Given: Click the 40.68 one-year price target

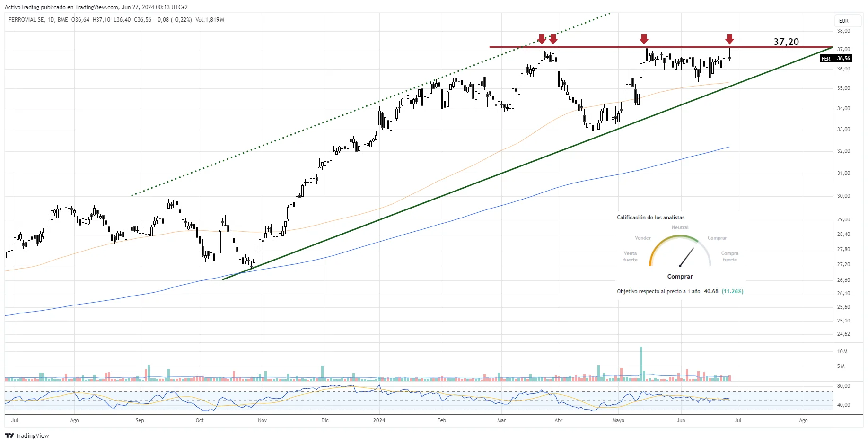Looking at the screenshot, I should click(x=711, y=291).
